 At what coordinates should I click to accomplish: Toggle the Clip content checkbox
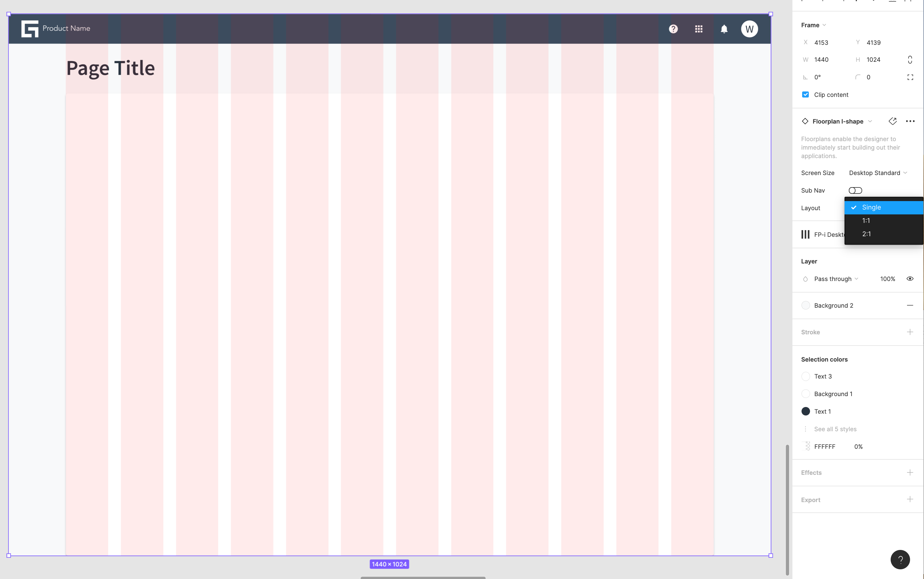click(805, 94)
